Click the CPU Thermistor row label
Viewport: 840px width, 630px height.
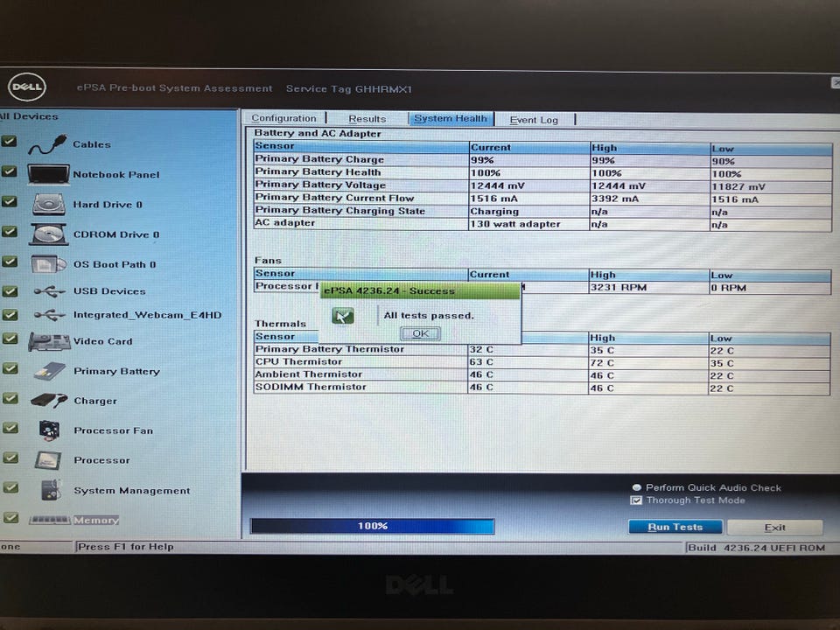tap(298, 361)
